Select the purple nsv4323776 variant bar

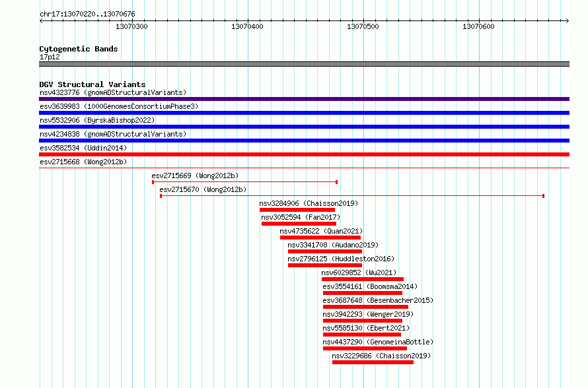[304, 99]
